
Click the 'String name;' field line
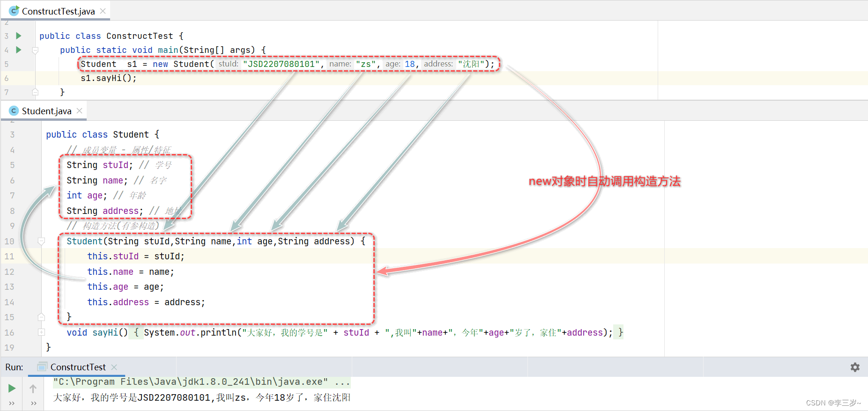97,181
